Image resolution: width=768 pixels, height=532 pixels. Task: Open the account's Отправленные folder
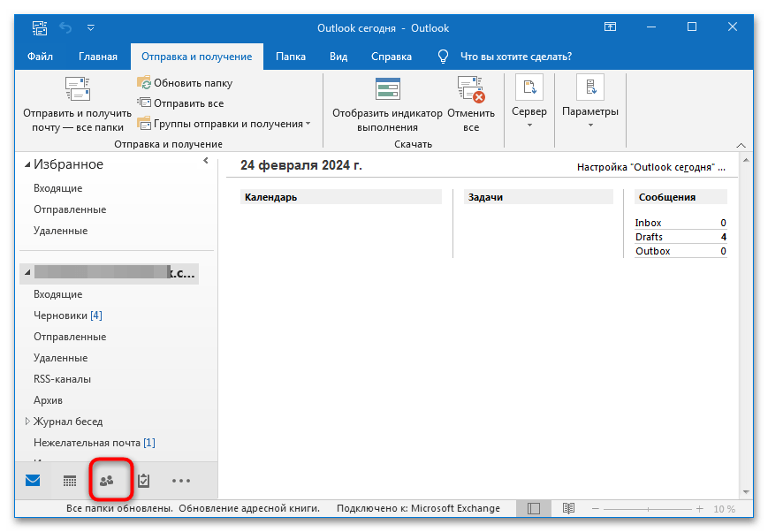click(x=70, y=337)
